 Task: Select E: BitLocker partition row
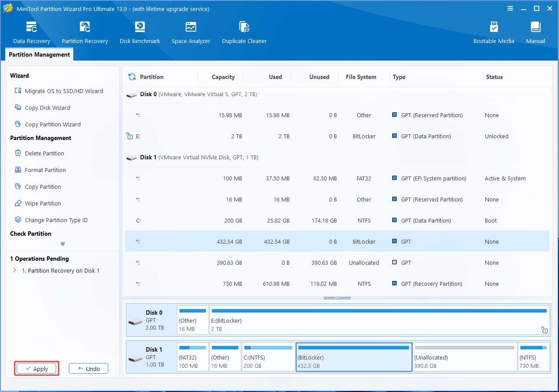click(337, 136)
